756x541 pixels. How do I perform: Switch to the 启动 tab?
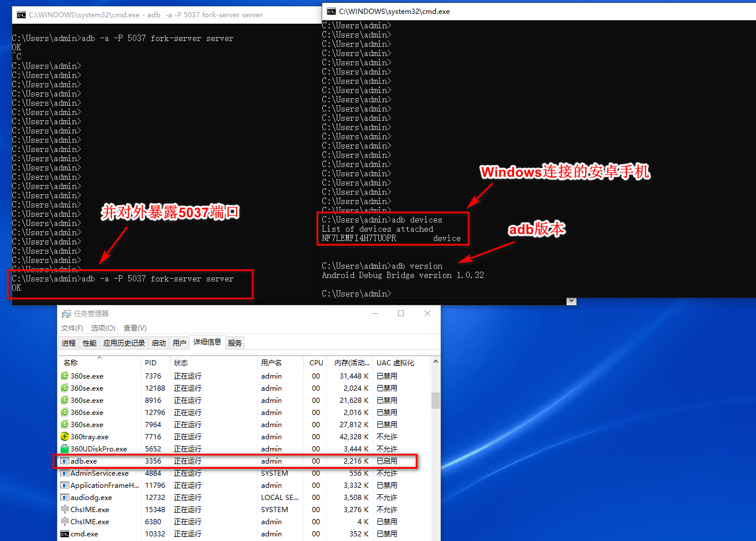[x=159, y=343]
